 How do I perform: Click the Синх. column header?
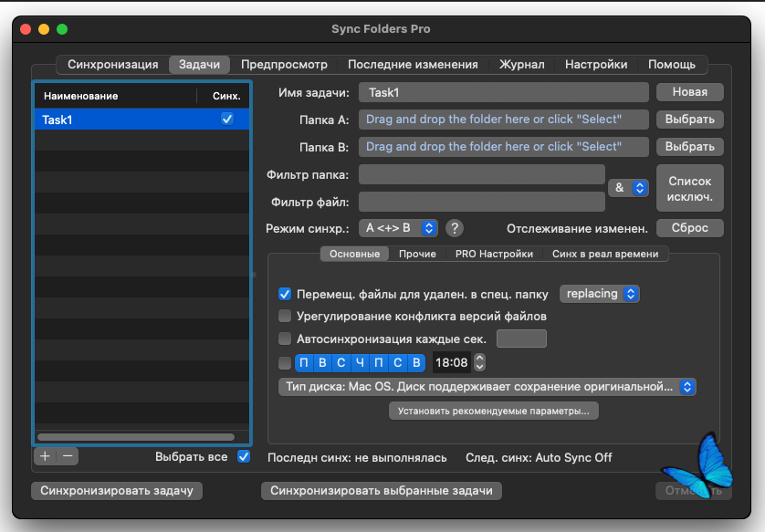coord(226,96)
